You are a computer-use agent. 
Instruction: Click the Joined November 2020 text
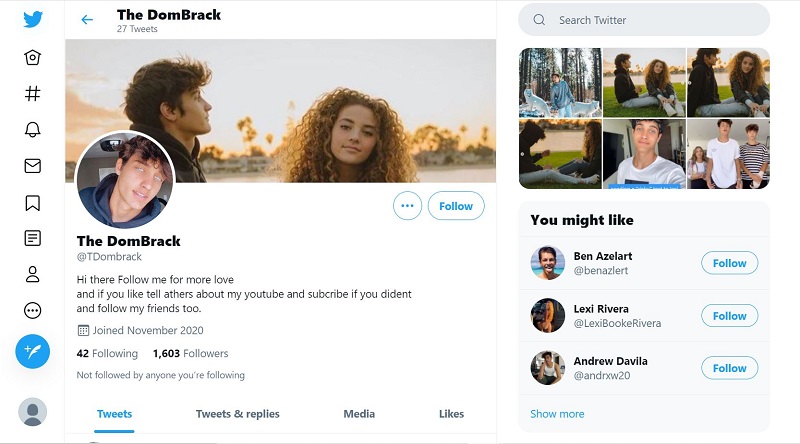tap(148, 330)
